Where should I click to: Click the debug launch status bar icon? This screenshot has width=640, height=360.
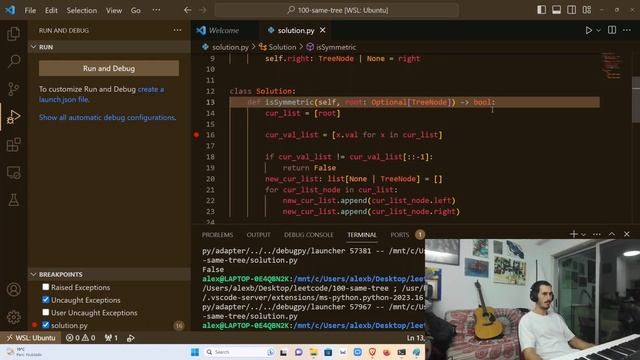pos(131,338)
